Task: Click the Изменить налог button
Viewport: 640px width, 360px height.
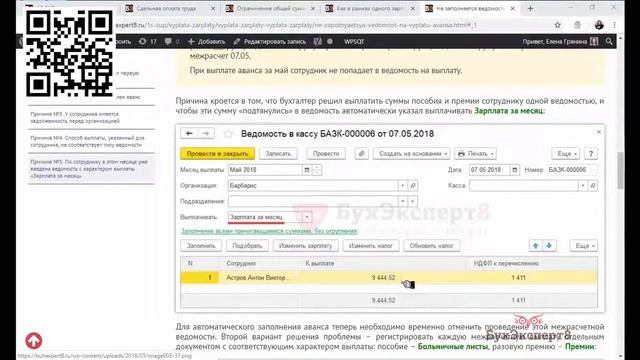Action: click(x=371, y=246)
